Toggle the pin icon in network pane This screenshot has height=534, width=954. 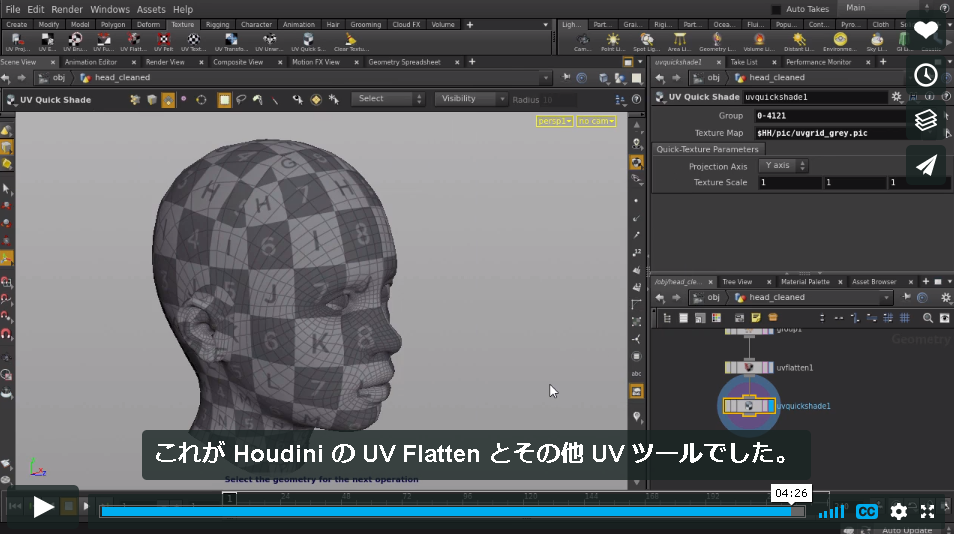[907, 297]
